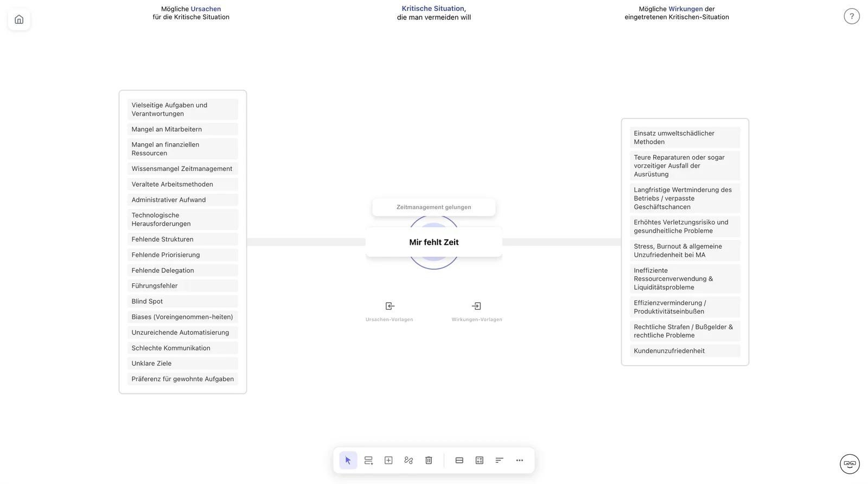
Task: Open the three-dots more options menu
Action: 520,460
